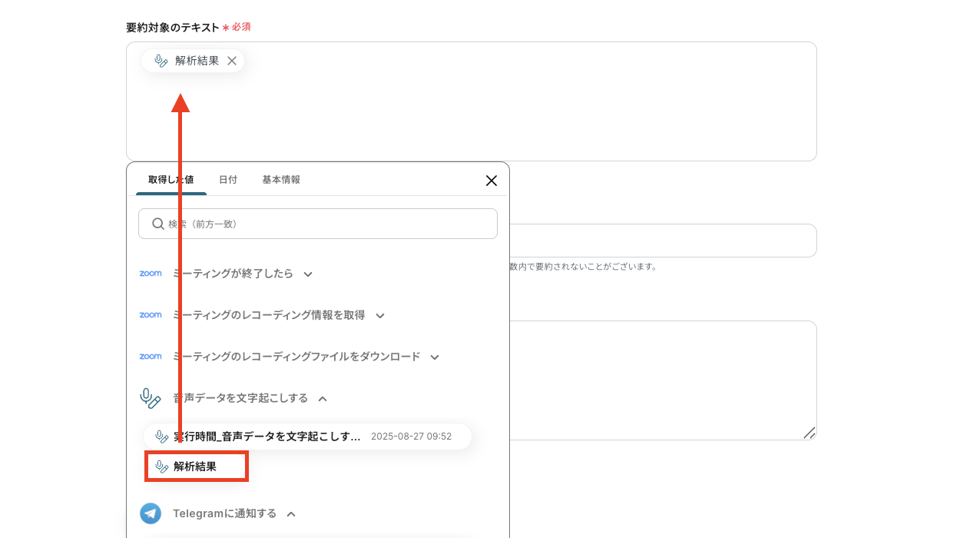980x538 pixels.
Task: Select the highlighted 解析結果 list item
Action: [x=196, y=466]
